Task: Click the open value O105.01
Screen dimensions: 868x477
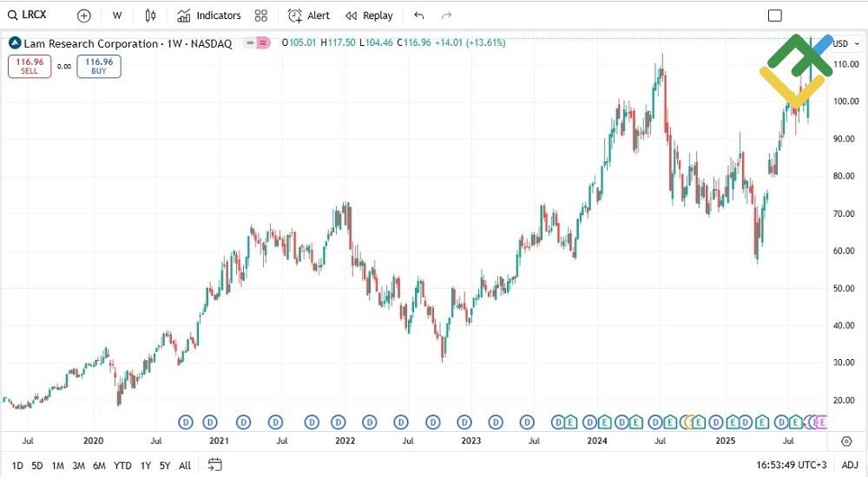Action: point(299,42)
